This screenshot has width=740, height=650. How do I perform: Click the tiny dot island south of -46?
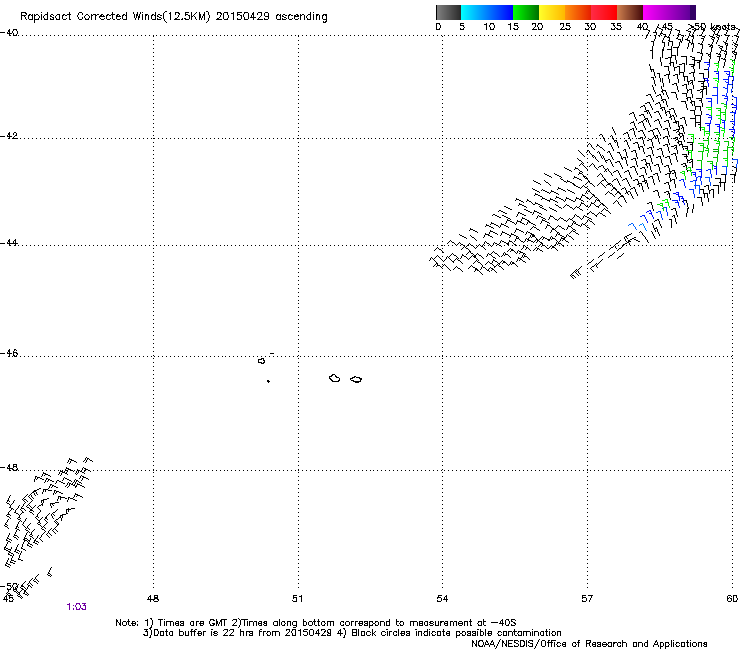(268, 381)
